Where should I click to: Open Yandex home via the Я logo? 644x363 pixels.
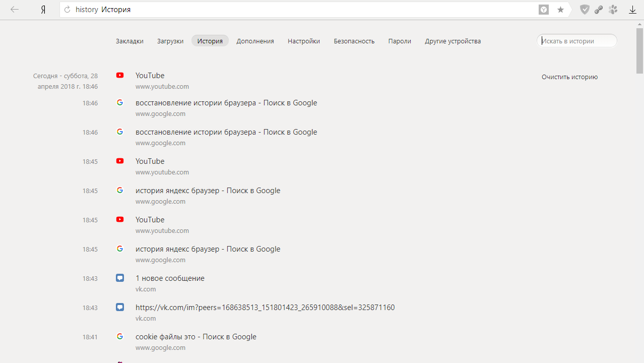(43, 10)
